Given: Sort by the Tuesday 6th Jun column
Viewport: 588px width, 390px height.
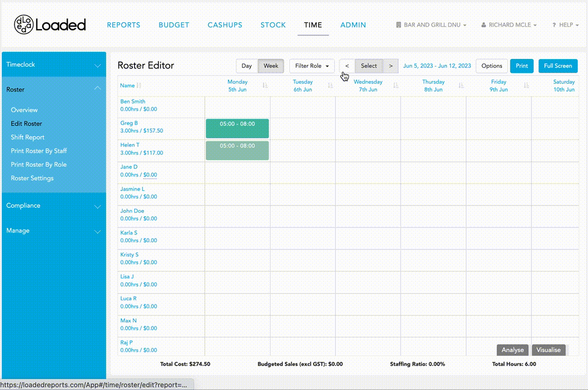Looking at the screenshot, I should pos(331,86).
